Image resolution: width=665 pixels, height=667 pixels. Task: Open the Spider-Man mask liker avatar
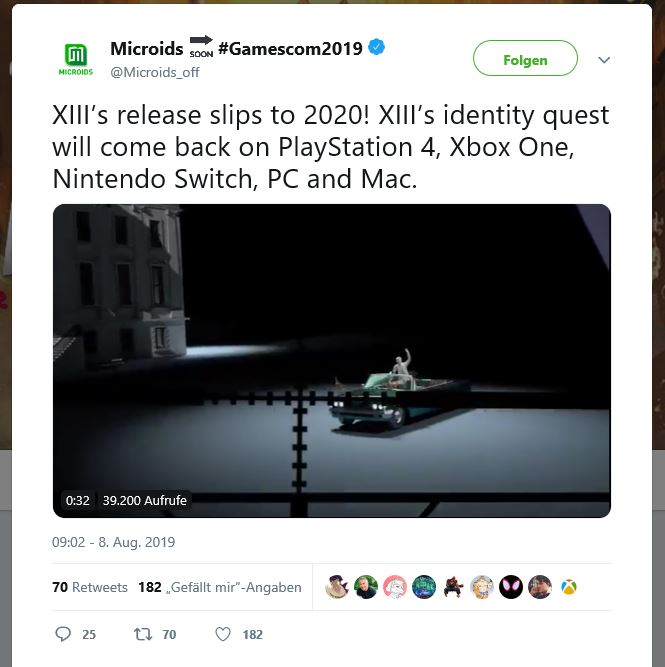click(x=511, y=587)
